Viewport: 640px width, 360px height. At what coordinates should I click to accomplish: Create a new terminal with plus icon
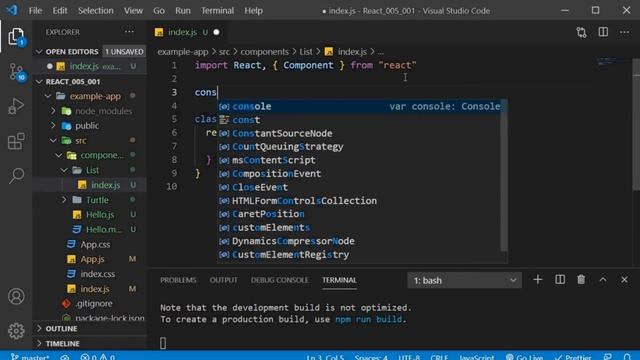click(538, 280)
